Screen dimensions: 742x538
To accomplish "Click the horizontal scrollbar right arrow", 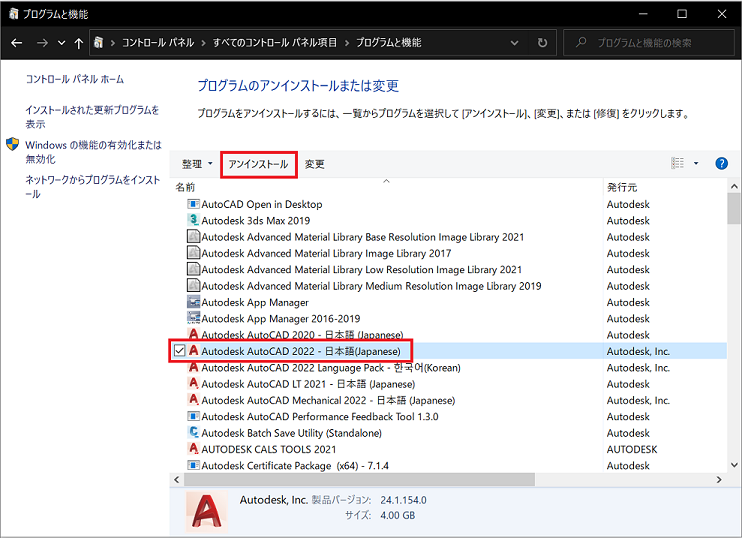I will (719, 480).
